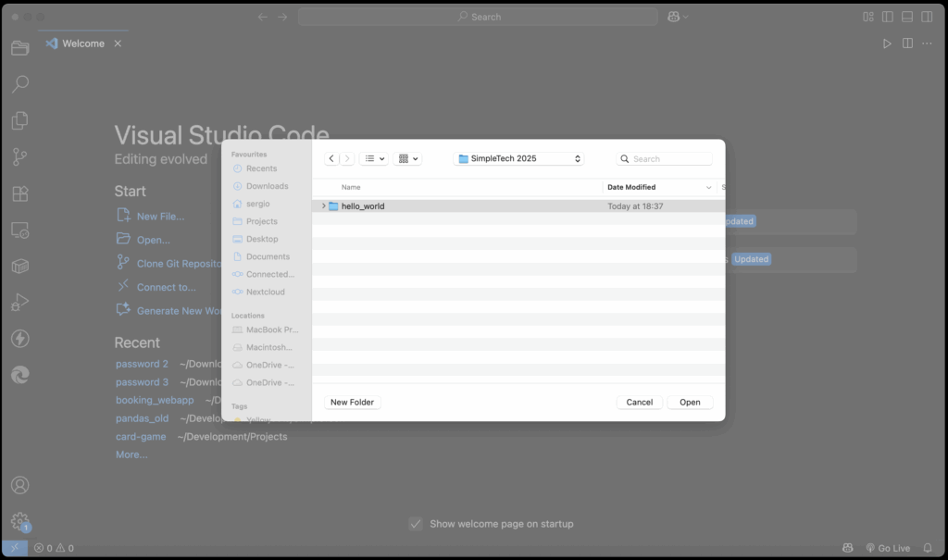This screenshot has height=560, width=948.
Task: Click the Run play icon in editor toolbar
Action: 887,44
